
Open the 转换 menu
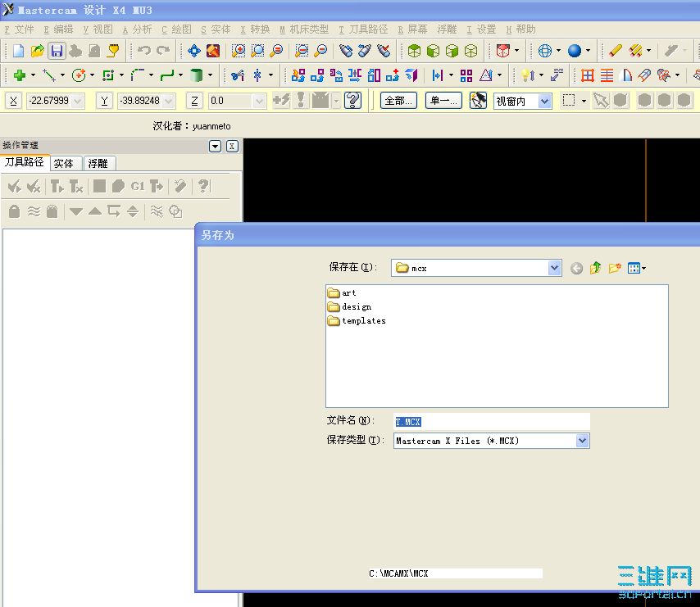255,29
